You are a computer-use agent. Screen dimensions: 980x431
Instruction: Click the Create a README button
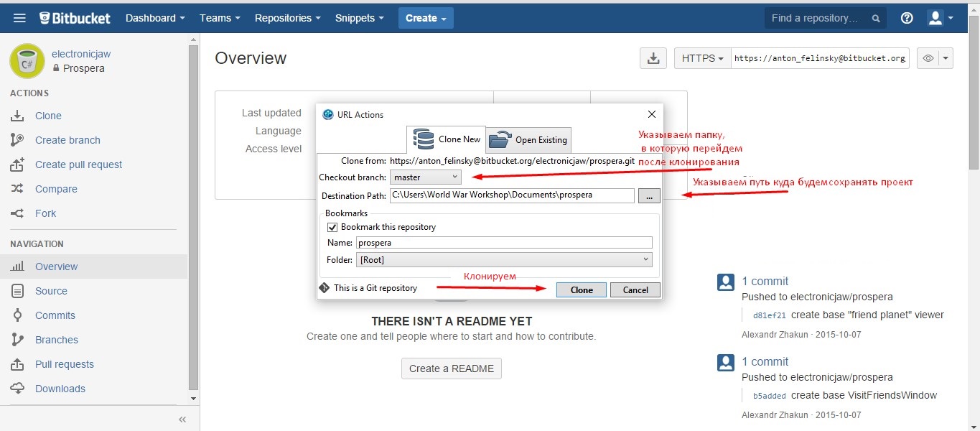(x=452, y=369)
